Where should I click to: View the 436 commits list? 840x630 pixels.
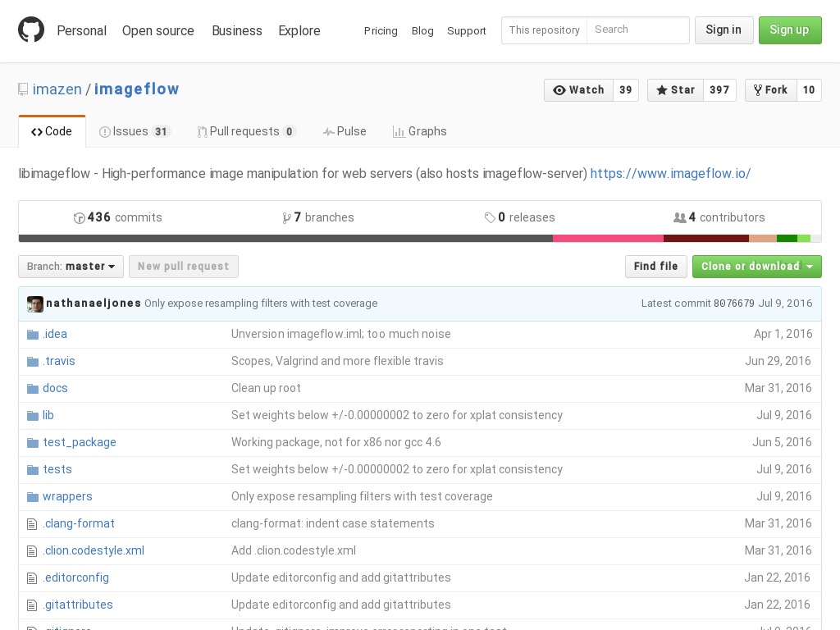click(x=118, y=217)
